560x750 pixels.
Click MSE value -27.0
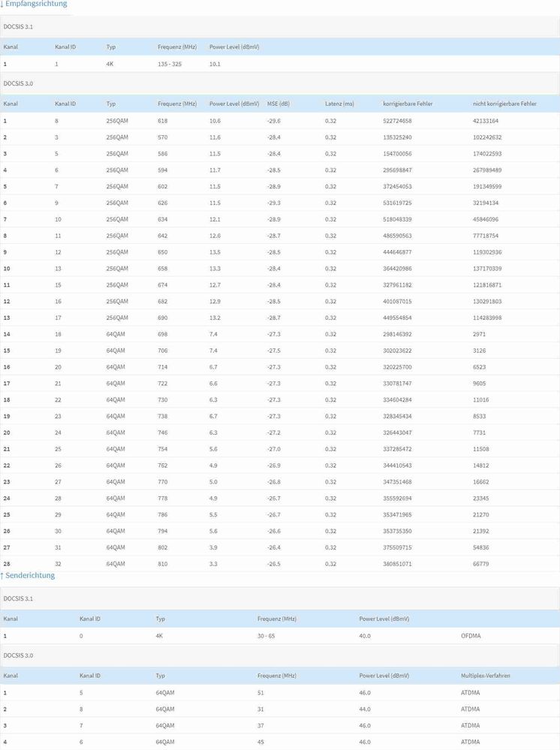coord(273,450)
